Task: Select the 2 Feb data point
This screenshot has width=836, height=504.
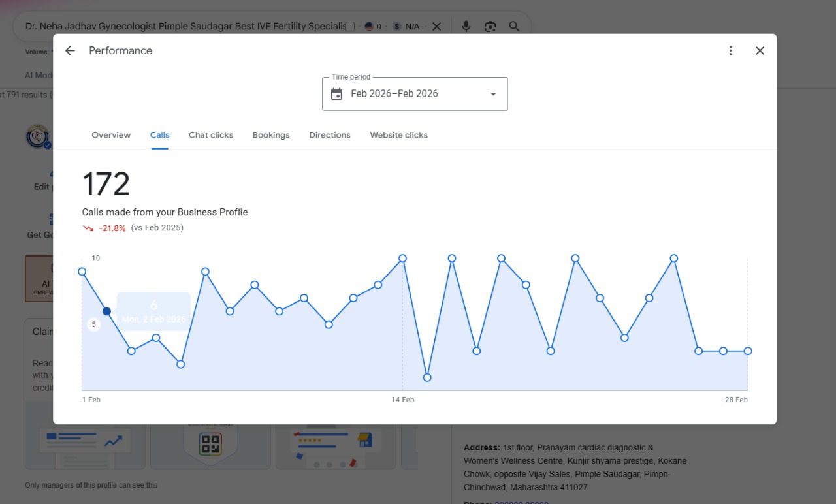Action: tap(106, 311)
